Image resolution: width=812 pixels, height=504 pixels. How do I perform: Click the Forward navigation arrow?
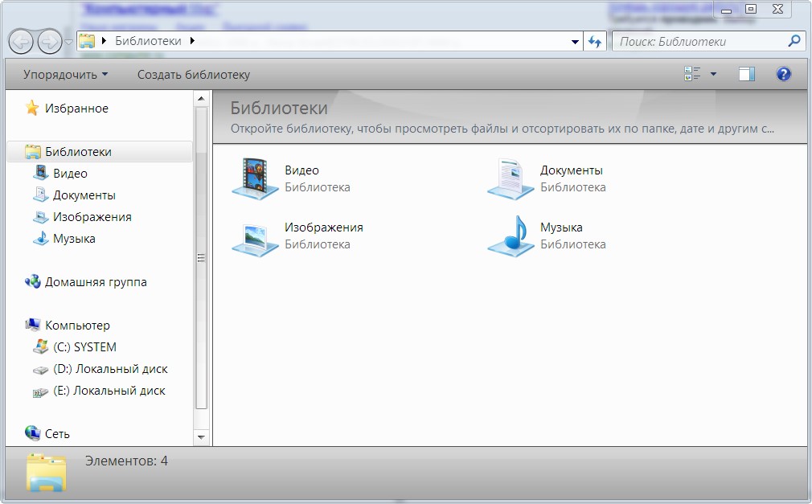click(x=49, y=42)
